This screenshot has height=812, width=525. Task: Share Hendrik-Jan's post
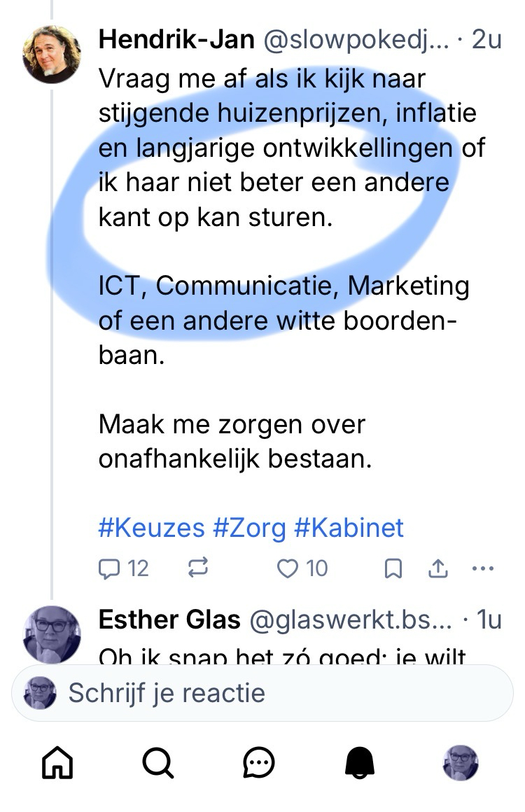click(437, 569)
